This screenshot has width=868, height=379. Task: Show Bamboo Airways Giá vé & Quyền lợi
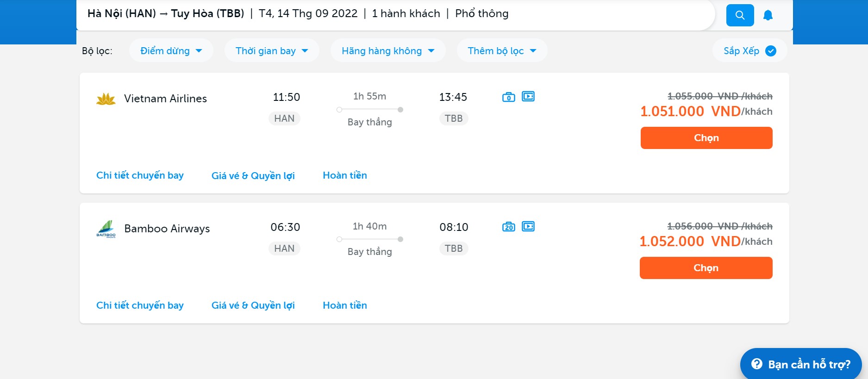click(253, 305)
